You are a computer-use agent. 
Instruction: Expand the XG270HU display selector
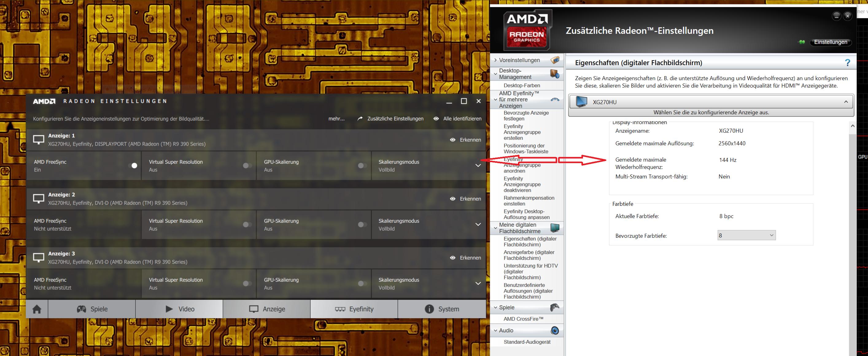(845, 102)
